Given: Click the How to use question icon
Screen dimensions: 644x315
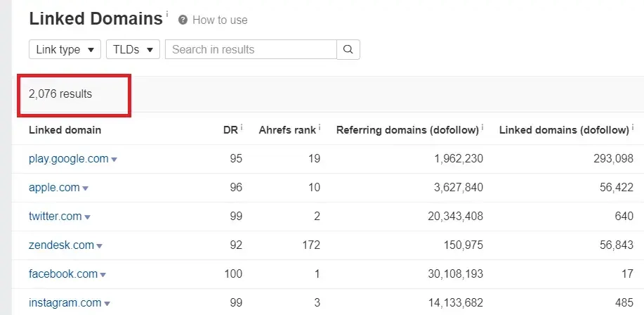Looking at the screenshot, I should coord(183,20).
